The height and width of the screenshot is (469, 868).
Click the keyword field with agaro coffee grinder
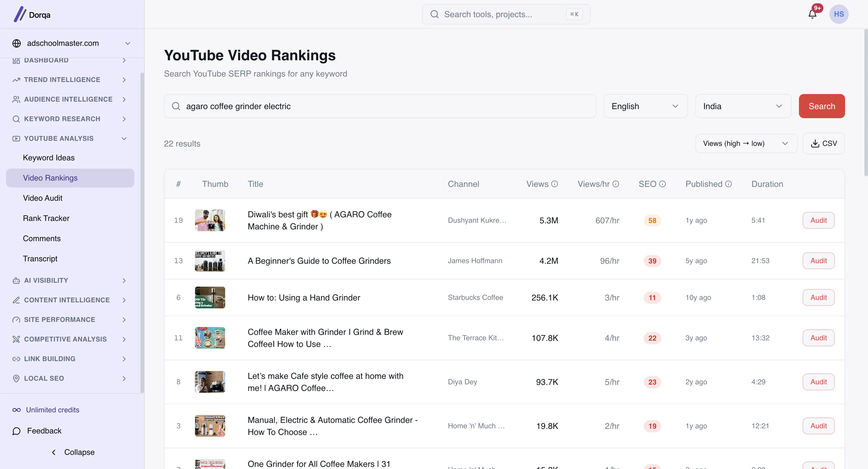380,106
